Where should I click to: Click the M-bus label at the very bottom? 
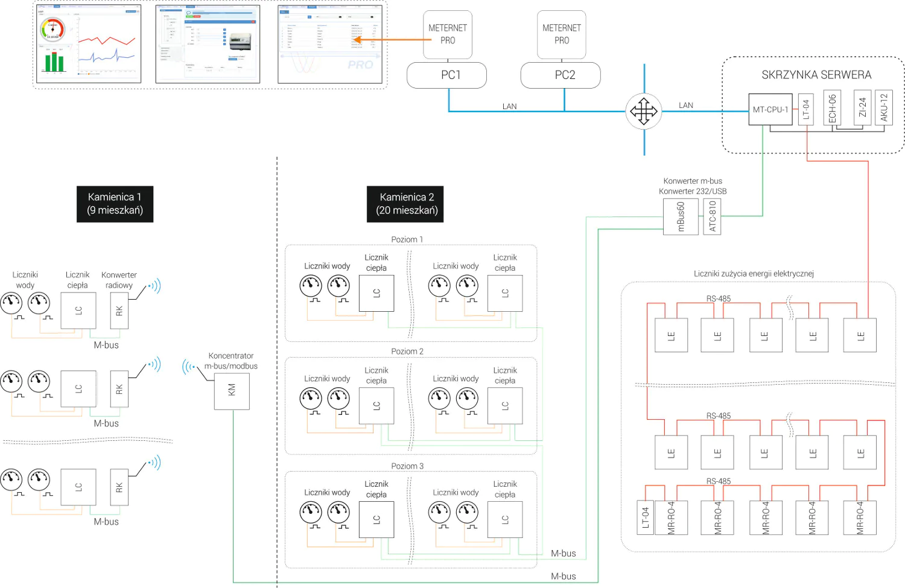564,577
